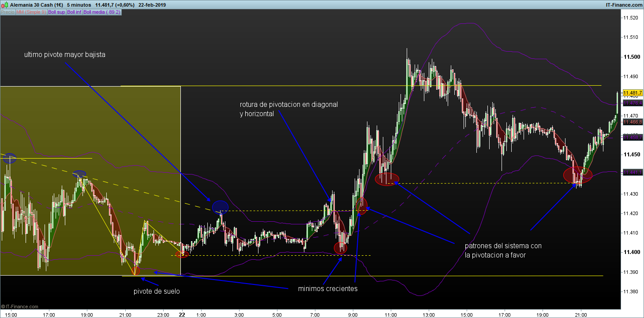Click the 1:00 time axis label
The height and width of the screenshot is (318, 644).
click(201, 315)
